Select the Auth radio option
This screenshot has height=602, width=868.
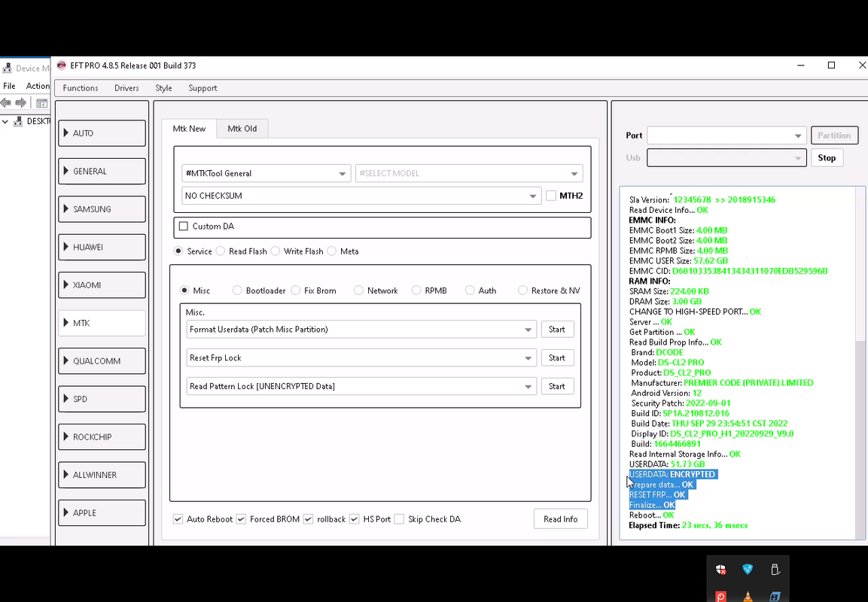click(470, 290)
